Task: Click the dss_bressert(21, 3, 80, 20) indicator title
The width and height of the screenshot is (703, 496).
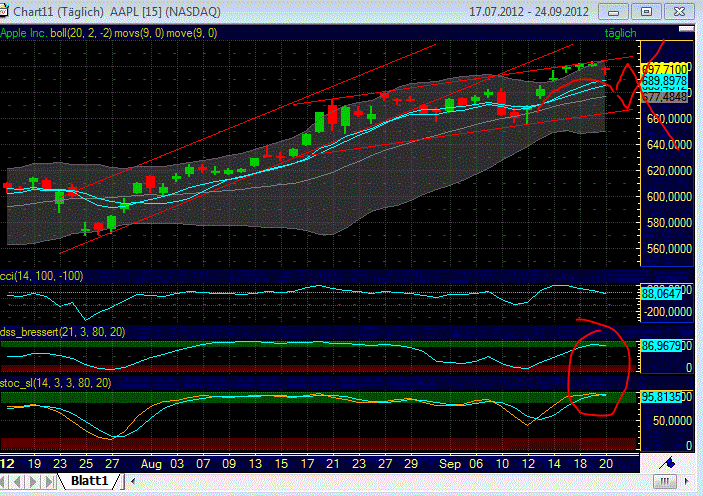Action: click(63, 332)
